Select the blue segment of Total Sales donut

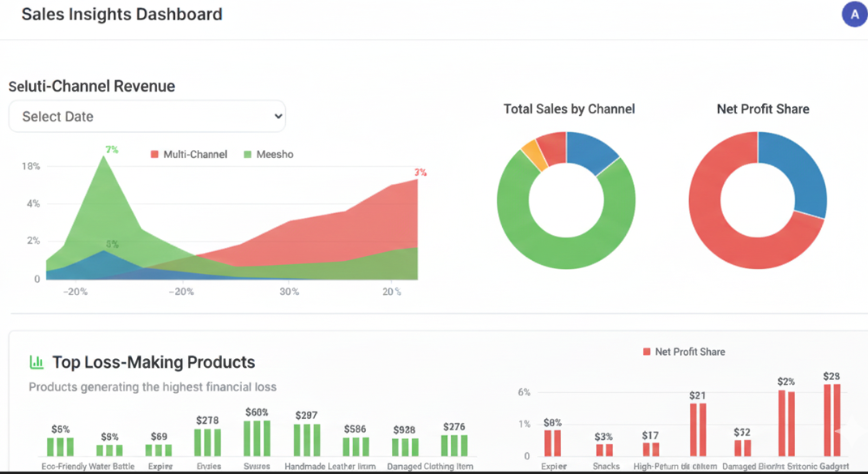pyautogui.click(x=593, y=151)
